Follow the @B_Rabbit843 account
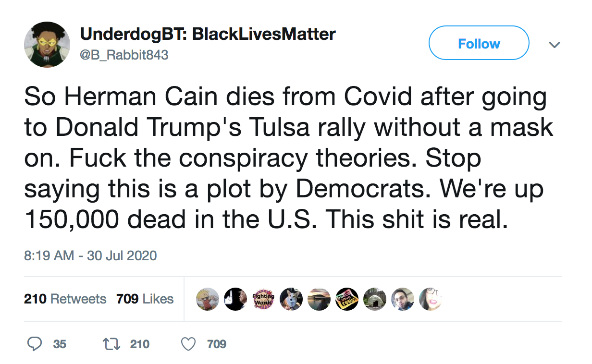This screenshot has width=592, height=364. [479, 43]
